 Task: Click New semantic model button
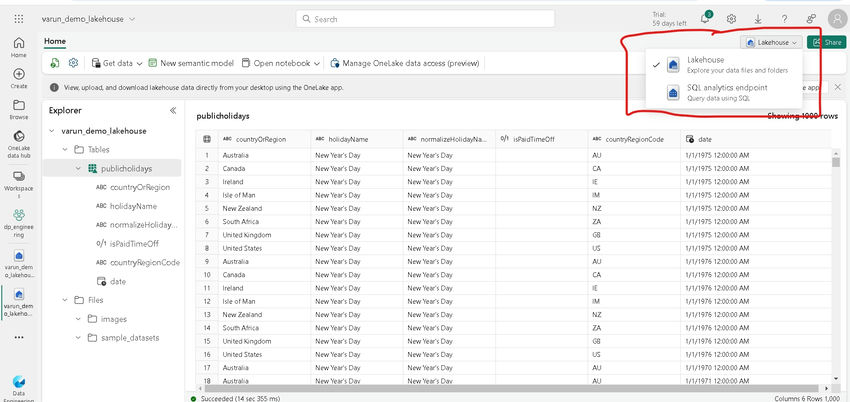(191, 63)
